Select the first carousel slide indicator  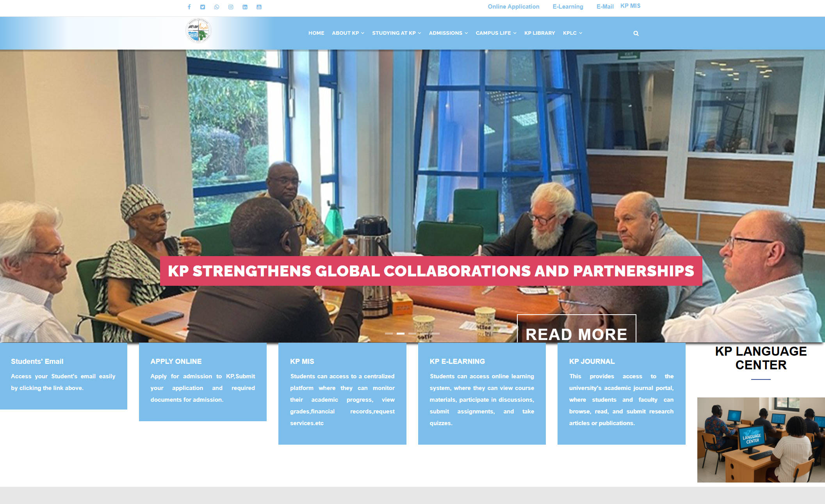(x=388, y=333)
